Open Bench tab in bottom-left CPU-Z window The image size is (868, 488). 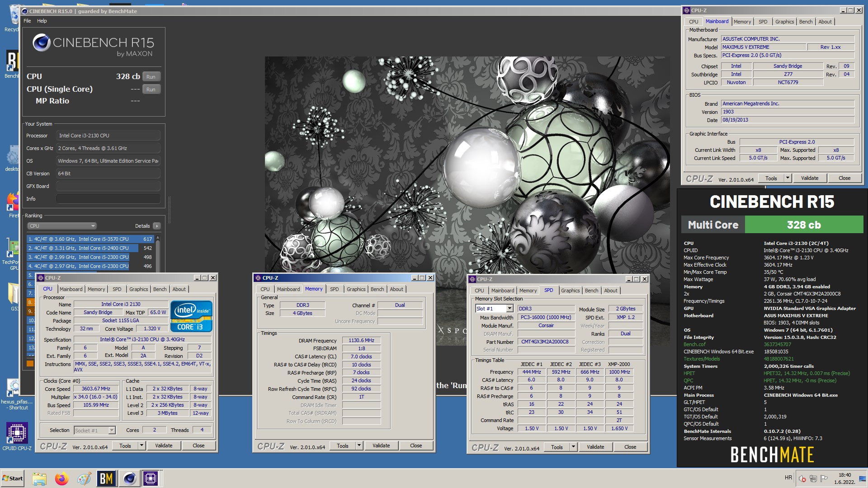coord(160,289)
